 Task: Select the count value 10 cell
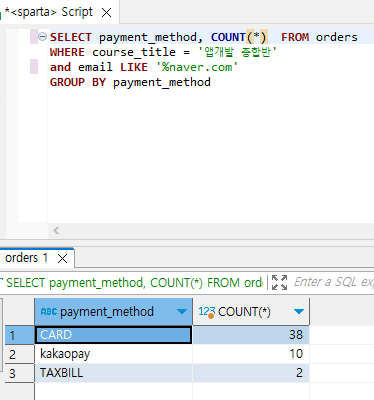point(251,354)
